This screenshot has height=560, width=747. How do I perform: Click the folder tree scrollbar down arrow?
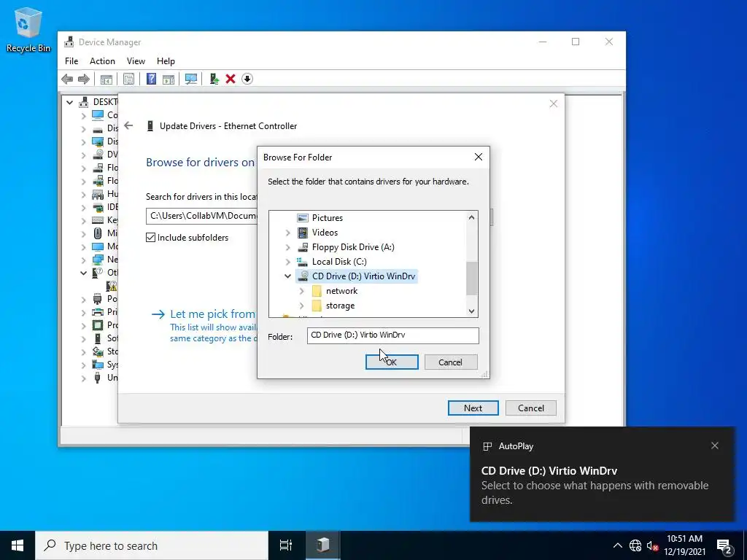click(x=472, y=311)
